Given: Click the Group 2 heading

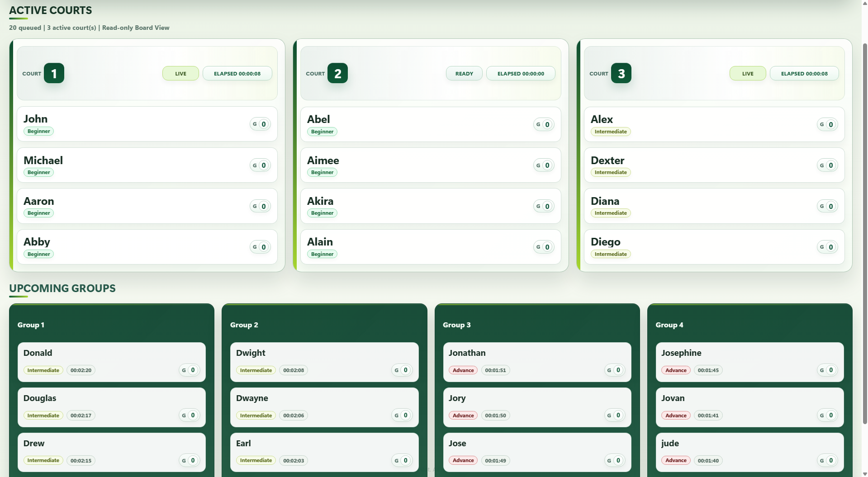Looking at the screenshot, I should pyautogui.click(x=244, y=325).
